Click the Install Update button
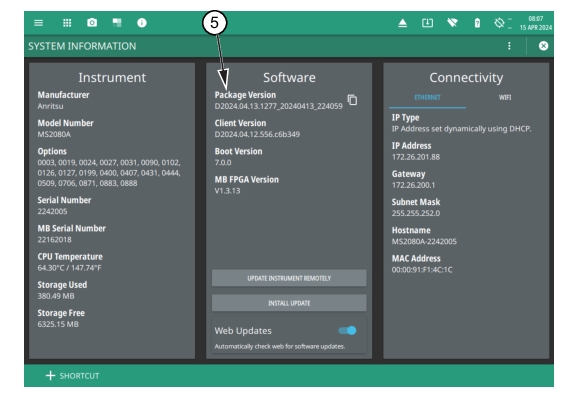 (x=289, y=303)
